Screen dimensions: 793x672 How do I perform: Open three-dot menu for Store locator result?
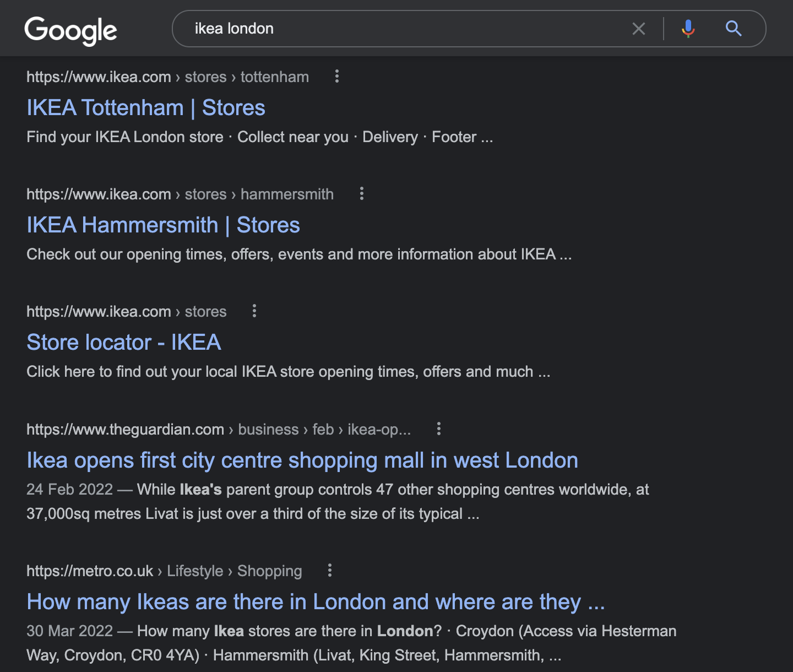click(254, 311)
